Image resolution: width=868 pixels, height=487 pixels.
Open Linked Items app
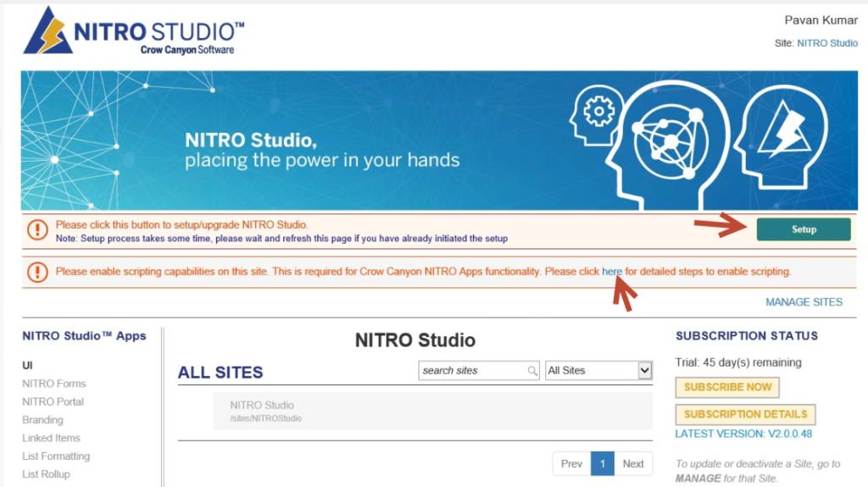(51, 439)
